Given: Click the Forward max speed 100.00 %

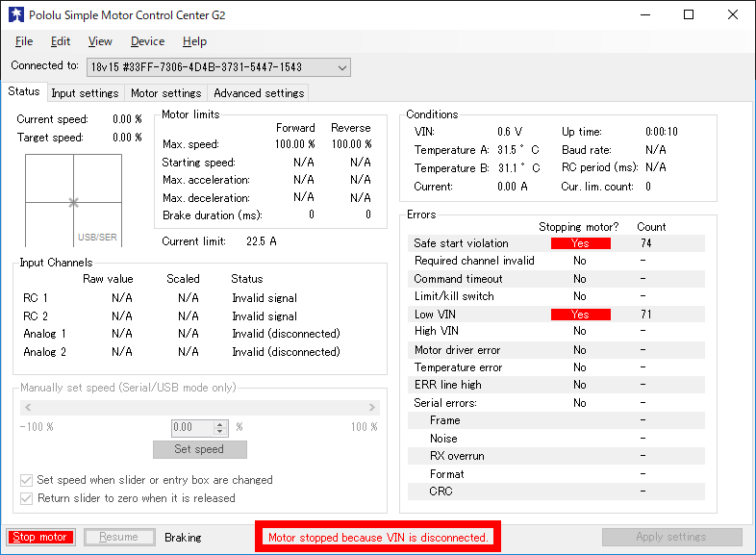Looking at the screenshot, I should click(294, 144).
